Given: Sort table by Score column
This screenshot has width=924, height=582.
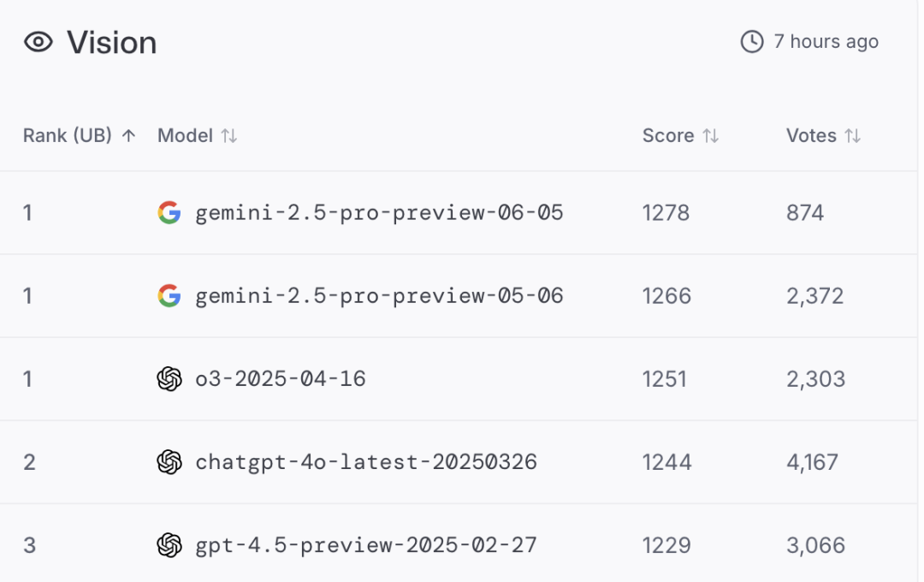Looking at the screenshot, I should coord(710,135).
